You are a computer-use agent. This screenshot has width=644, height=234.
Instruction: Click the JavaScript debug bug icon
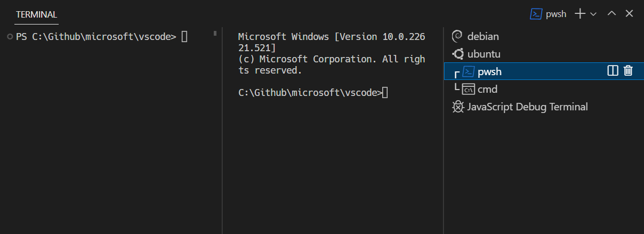pos(457,107)
